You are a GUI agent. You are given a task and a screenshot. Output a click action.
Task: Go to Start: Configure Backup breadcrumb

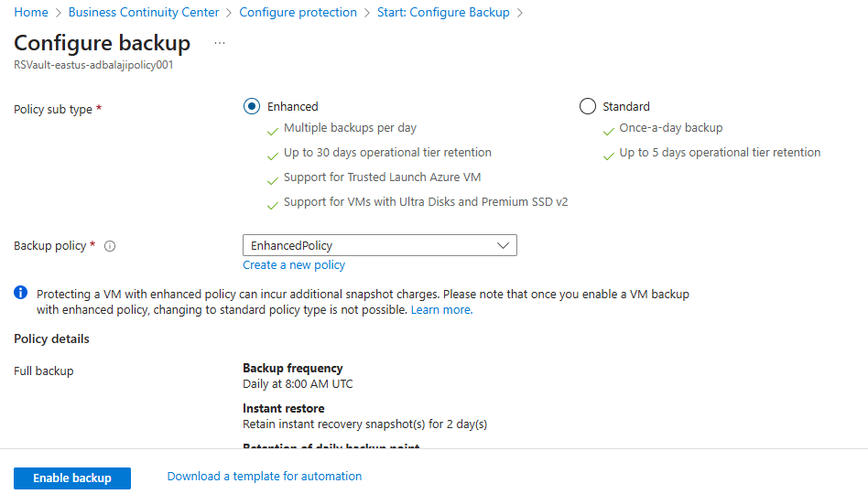point(443,12)
